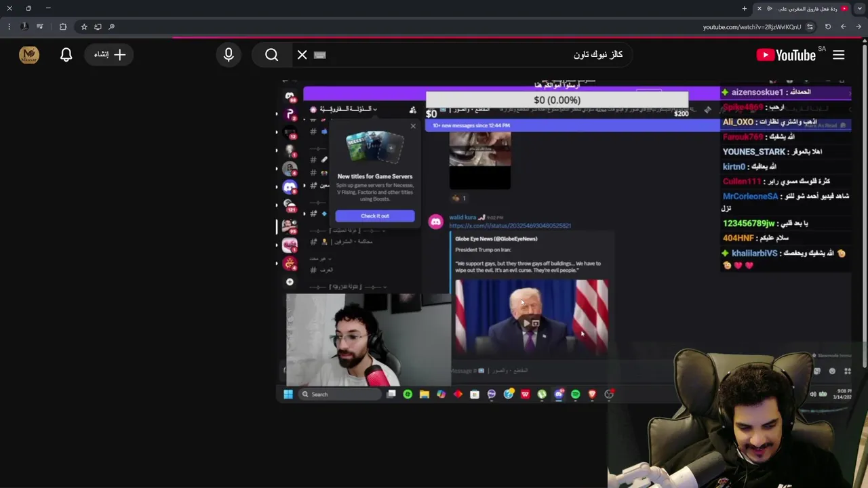Close the YouTube browser tab
868x488 pixels.
click(759, 9)
